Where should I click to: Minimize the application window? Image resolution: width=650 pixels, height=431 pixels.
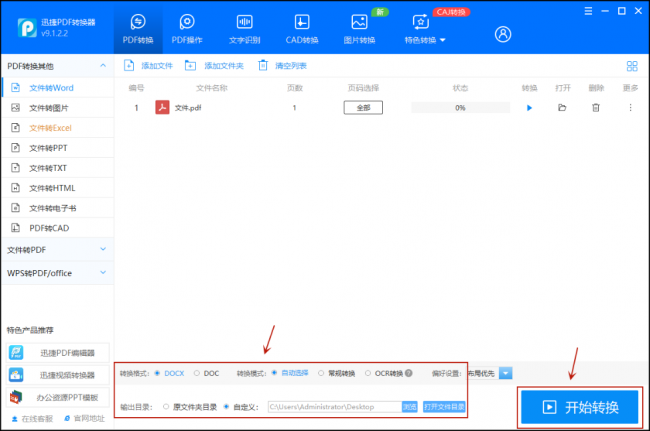pos(605,11)
